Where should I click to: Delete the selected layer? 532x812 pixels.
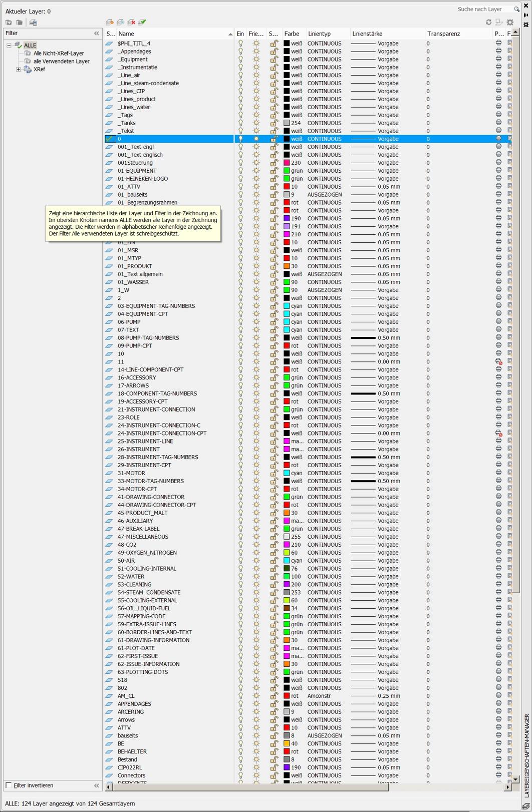pyautogui.click(x=132, y=22)
